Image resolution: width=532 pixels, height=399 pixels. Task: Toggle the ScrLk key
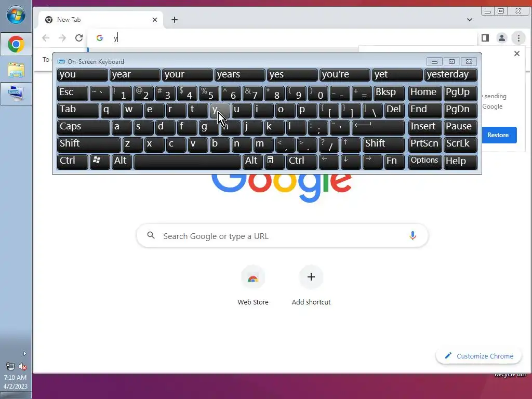pyautogui.click(x=460, y=144)
